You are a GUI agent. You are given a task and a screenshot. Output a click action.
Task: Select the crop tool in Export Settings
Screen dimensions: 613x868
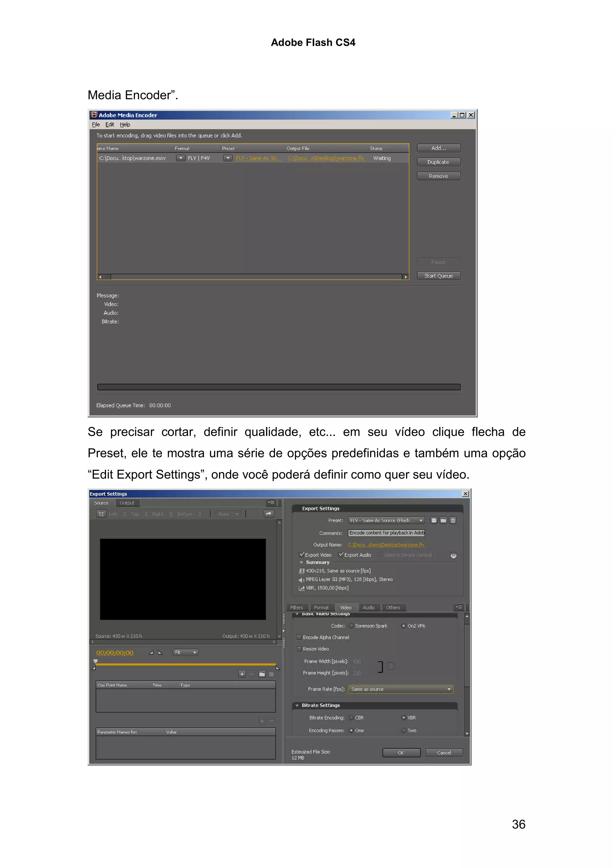pos(101,514)
